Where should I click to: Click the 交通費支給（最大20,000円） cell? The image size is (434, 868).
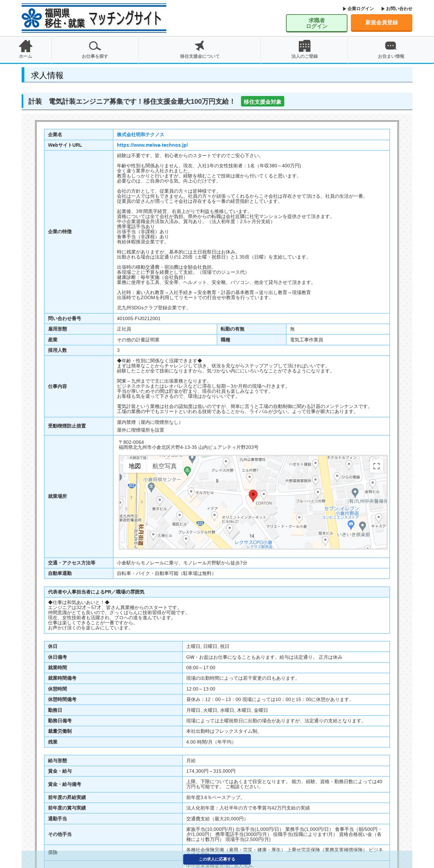point(286,819)
